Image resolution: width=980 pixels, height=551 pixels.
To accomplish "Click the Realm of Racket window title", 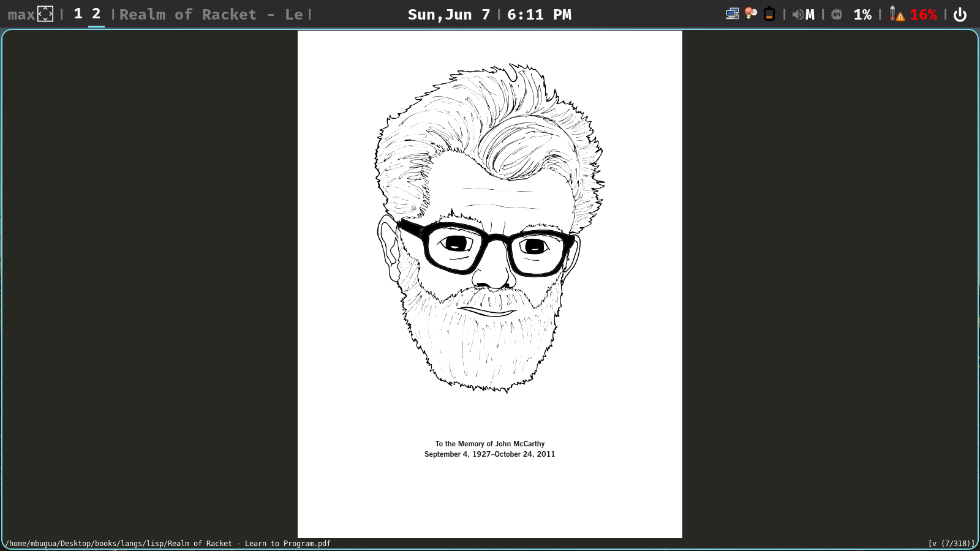I will coord(211,14).
